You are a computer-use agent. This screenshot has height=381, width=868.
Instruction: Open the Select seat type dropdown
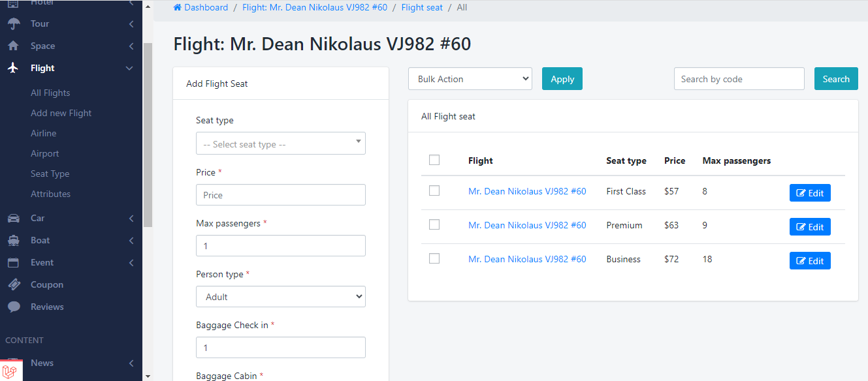pyautogui.click(x=281, y=144)
